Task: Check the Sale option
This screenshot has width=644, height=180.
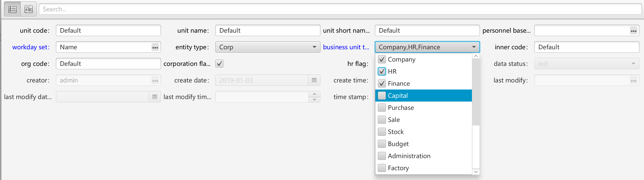Action: pyautogui.click(x=382, y=120)
